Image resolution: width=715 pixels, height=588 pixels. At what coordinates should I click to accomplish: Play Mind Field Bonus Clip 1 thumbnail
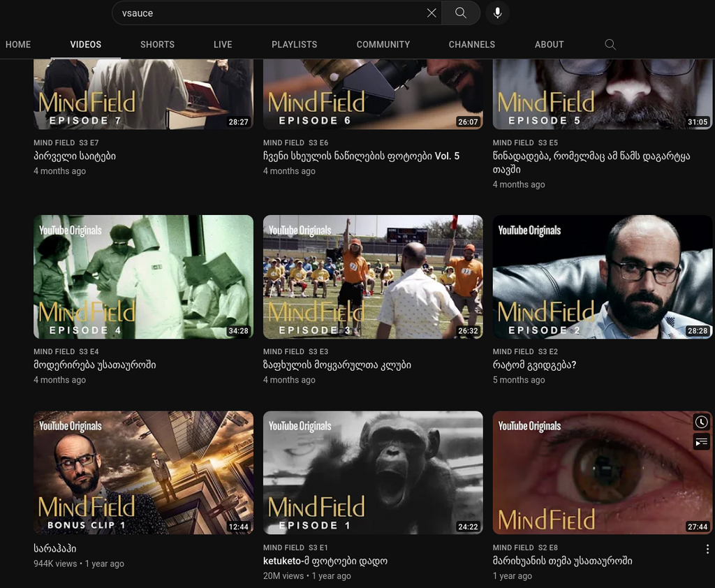(x=143, y=473)
